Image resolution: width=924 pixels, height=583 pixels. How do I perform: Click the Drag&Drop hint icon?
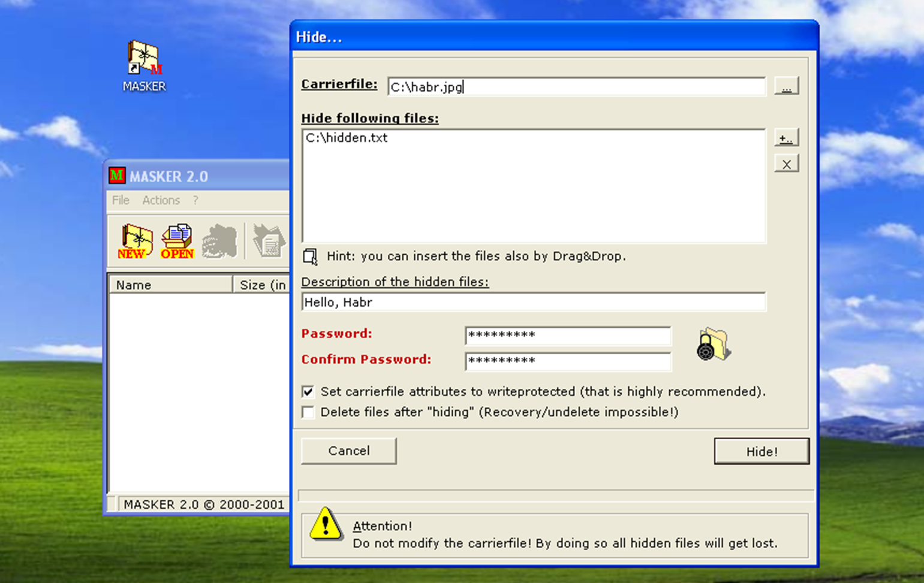tap(310, 257)
